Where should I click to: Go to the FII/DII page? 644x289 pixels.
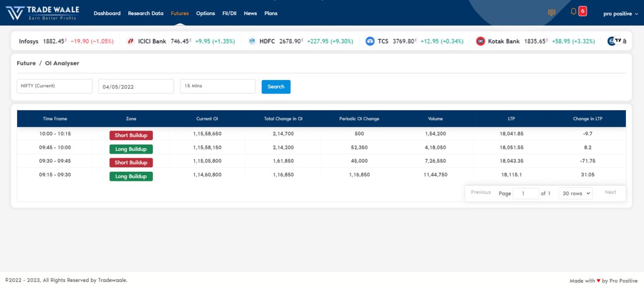coord(229,13)
